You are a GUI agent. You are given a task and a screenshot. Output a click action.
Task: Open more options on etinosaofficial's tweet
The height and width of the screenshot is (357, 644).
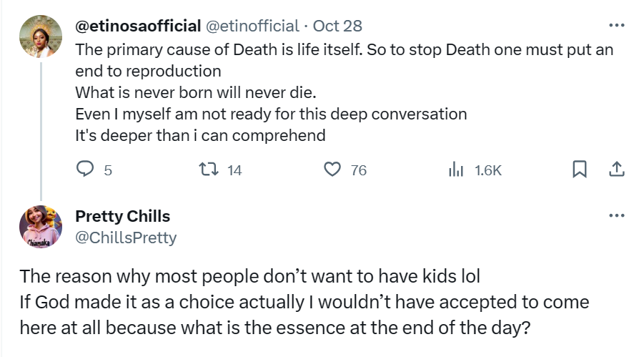pos(616,26)
